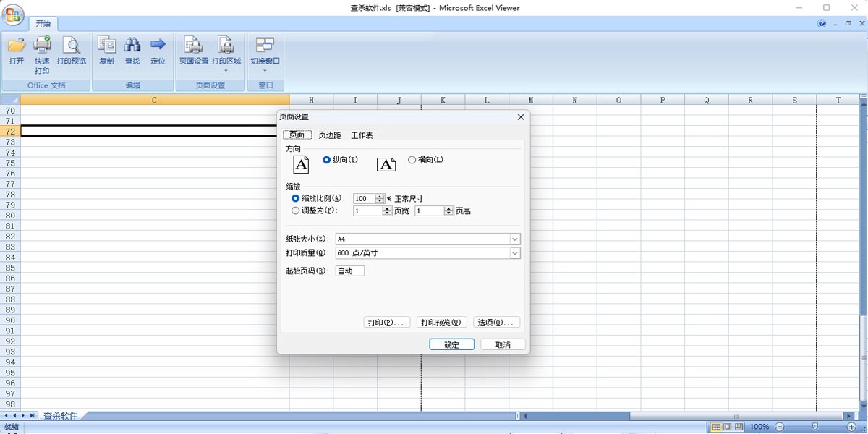
Task: Go to next sheet tab arrow
Action: pyautogui.click(x=23, y=416)
